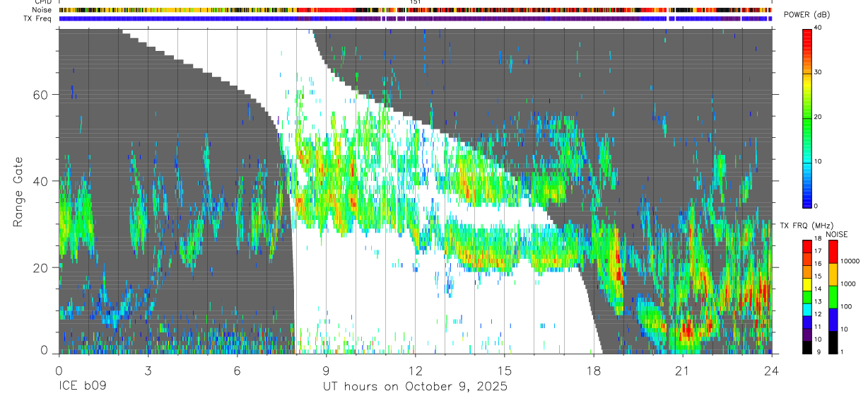Click the '10000' noise legend value

[x=849, y=262]
